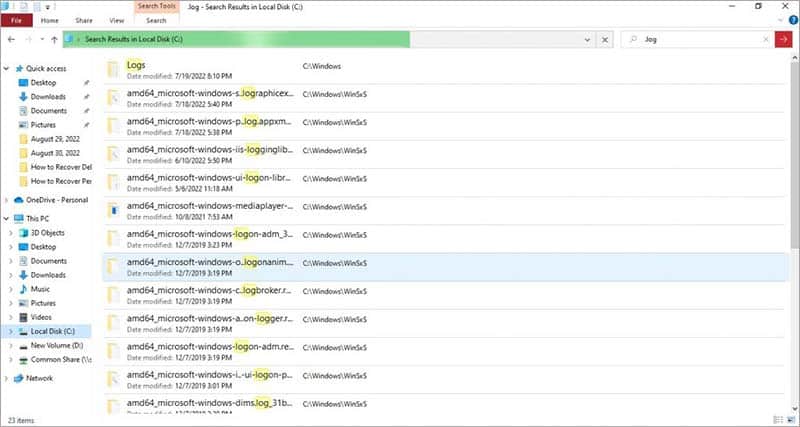Screen dimensions: 800x427
Task: Collapse Quick access tree node
Action: (7, 68)
